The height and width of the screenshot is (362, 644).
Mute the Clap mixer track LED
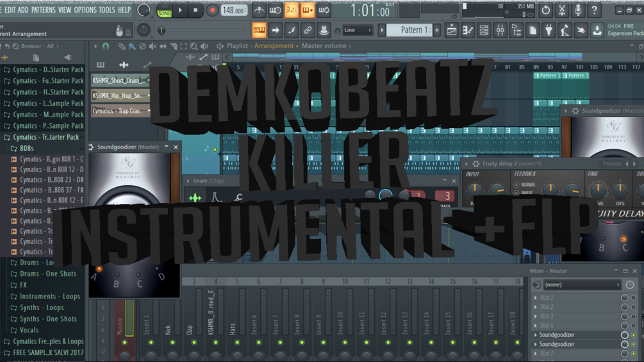coord(194,342)
